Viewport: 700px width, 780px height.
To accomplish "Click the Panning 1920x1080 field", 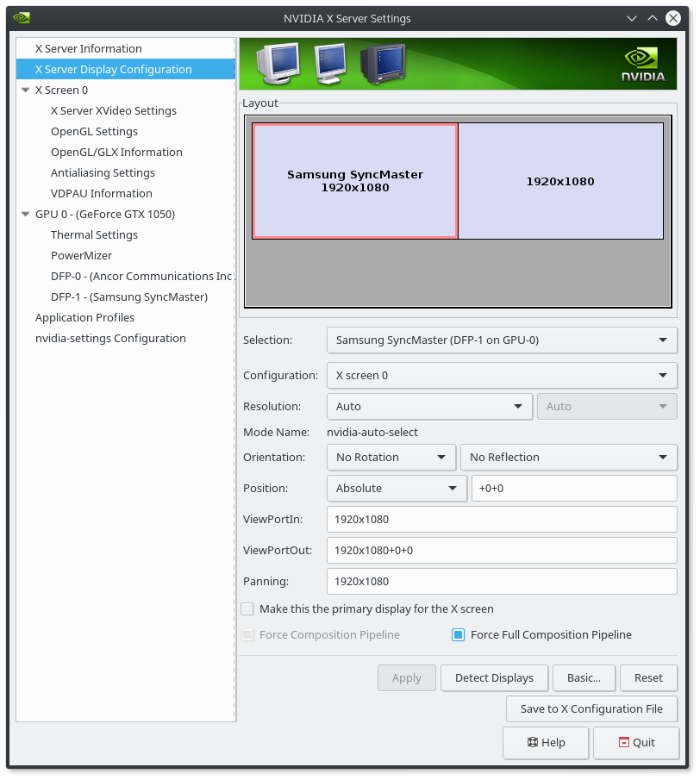I will point(502,582).
